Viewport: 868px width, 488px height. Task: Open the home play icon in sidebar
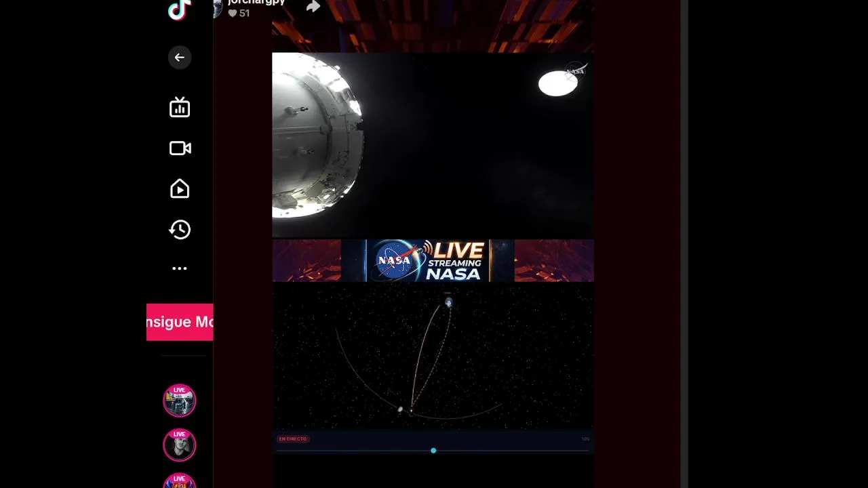(x=180, y=188)
